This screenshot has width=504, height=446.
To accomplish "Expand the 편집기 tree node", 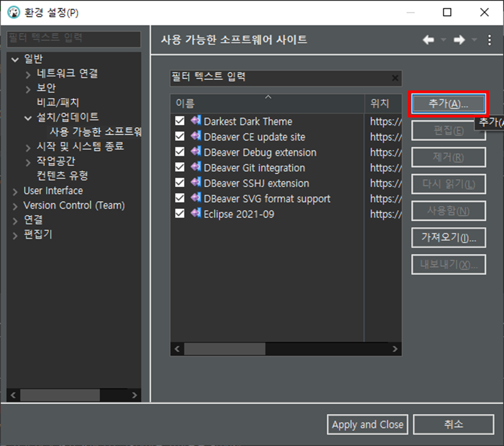I will (15, 235).
